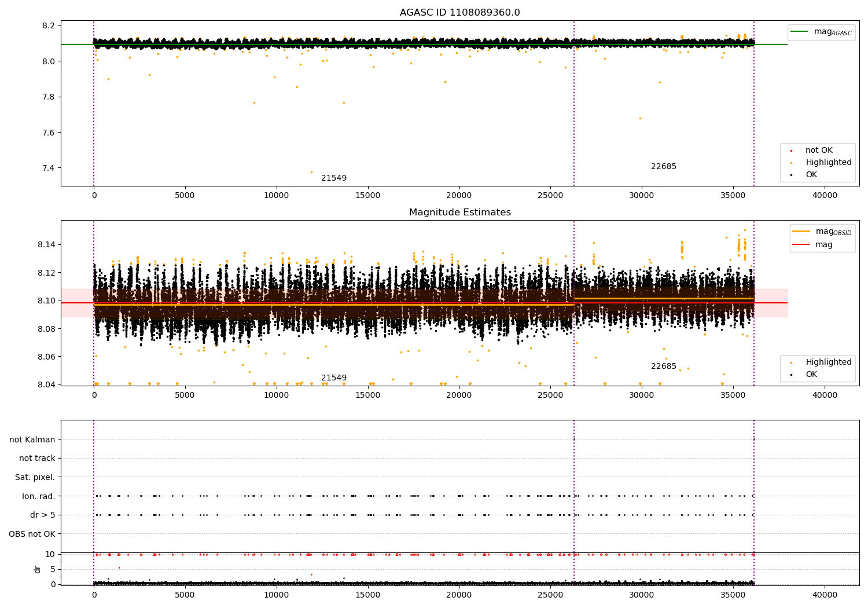Click the "8.04" y-axis tick label
Screen dimensions: 868x608
tap(46, 385)
